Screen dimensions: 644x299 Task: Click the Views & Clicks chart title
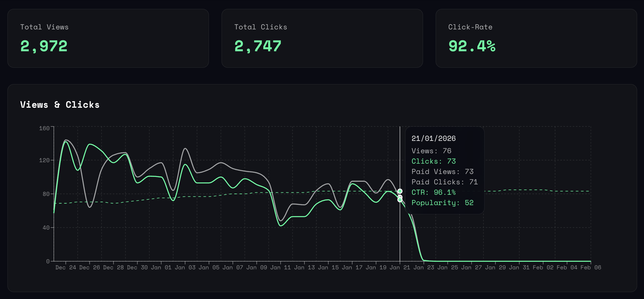click(x=60, y=105)
